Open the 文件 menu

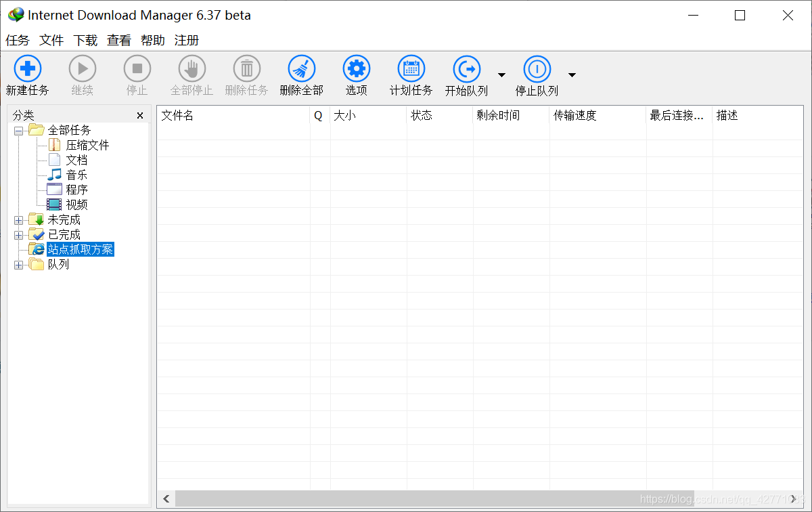[51, 41]
